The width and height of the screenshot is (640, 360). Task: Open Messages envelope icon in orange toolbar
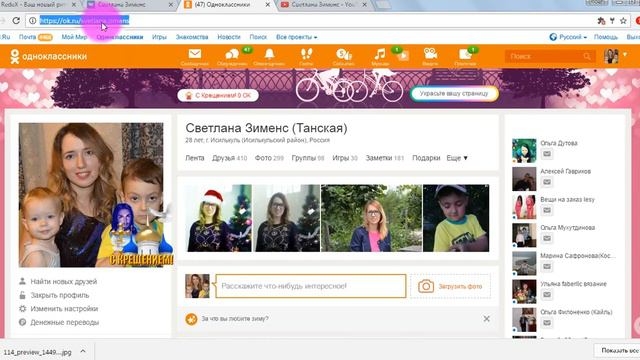[195, 54]
